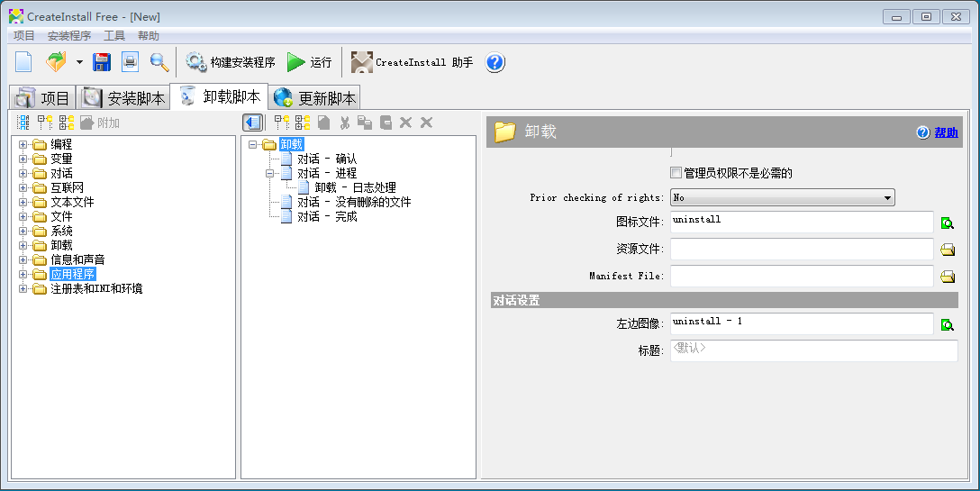Click the CreateInstall 助手 assistant button
Image resolution: width=980 pixels, height=491 pixels.
[x=413, y=62]
